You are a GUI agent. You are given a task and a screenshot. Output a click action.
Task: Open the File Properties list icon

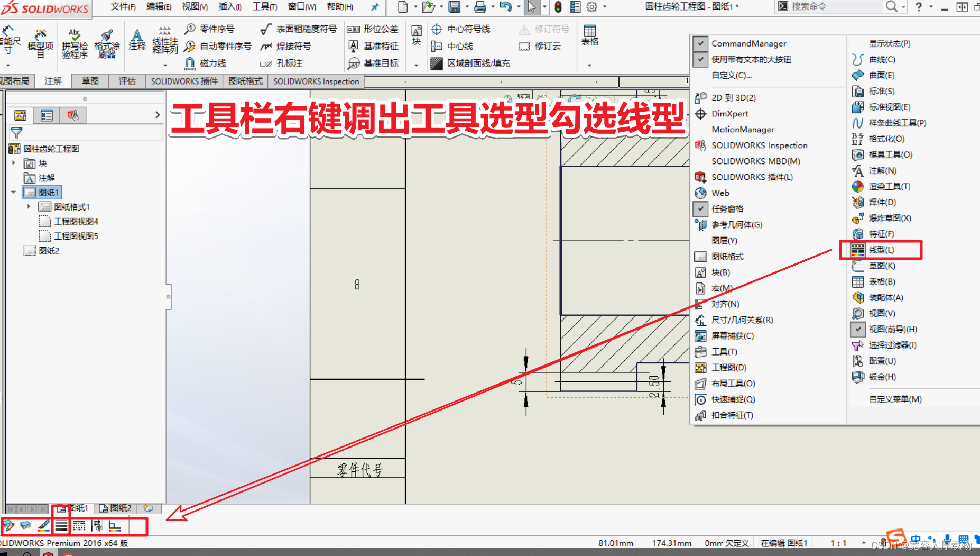[576, 7]
